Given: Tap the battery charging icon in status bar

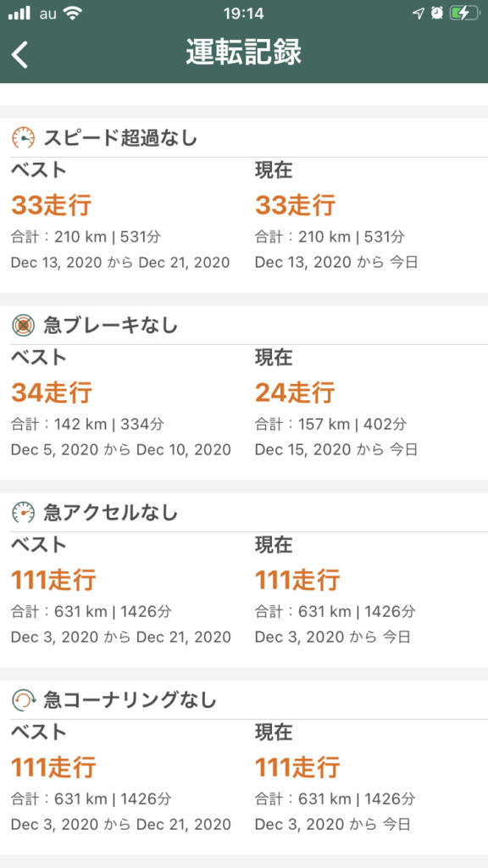Looking at the screenshot, I should click(463, 14).
